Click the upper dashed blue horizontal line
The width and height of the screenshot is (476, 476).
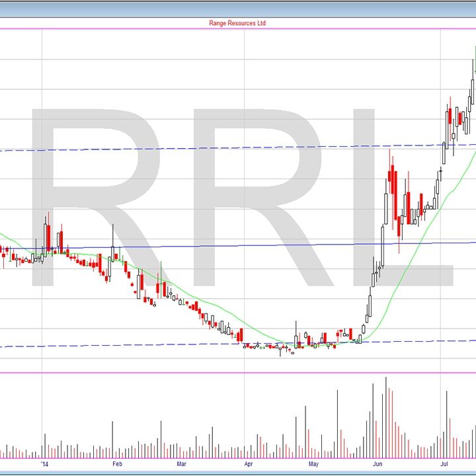coord(198,147)
